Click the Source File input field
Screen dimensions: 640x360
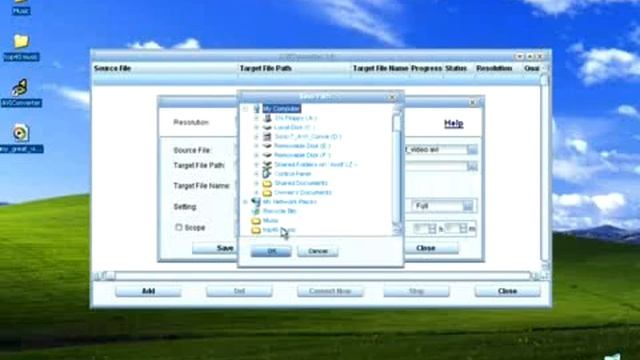click(436, 150)
